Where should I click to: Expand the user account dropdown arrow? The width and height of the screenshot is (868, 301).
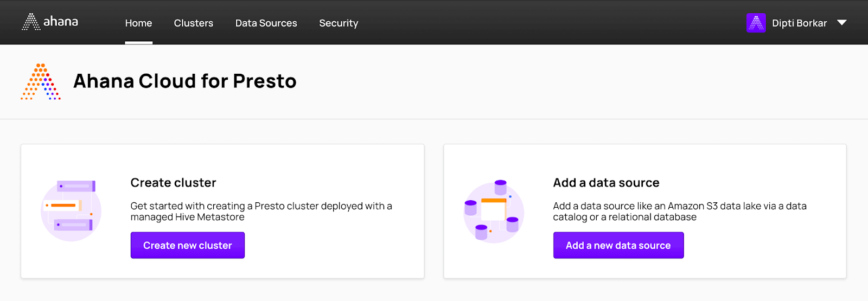click(841, 23)
